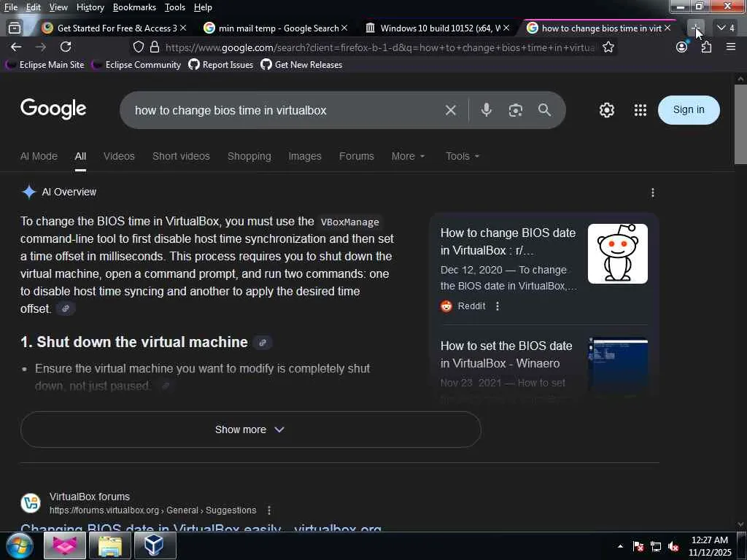747x560 pixels.
Task: Clear the Google search box text
Action: point(451,110)
